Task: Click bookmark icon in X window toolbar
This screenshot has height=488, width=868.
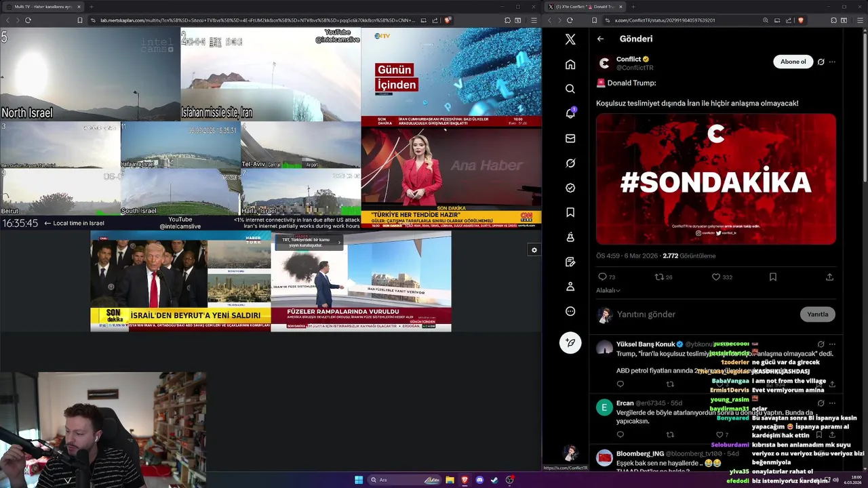Action: 594,20
